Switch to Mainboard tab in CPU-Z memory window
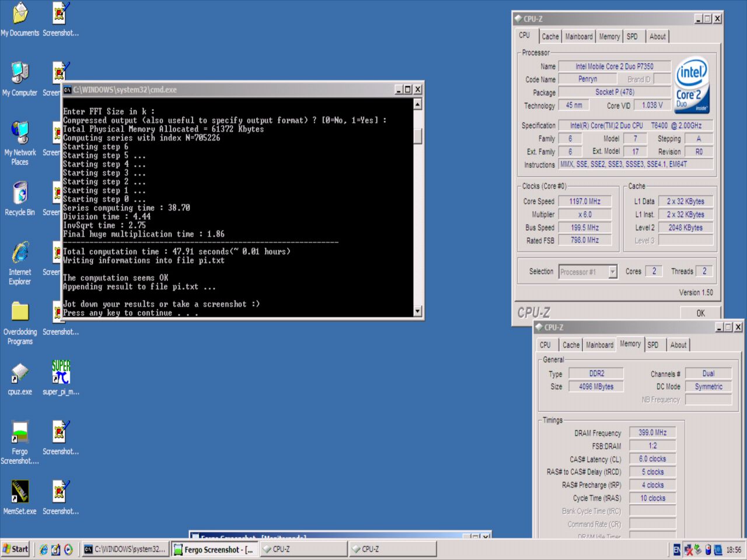 coord(599,345)
